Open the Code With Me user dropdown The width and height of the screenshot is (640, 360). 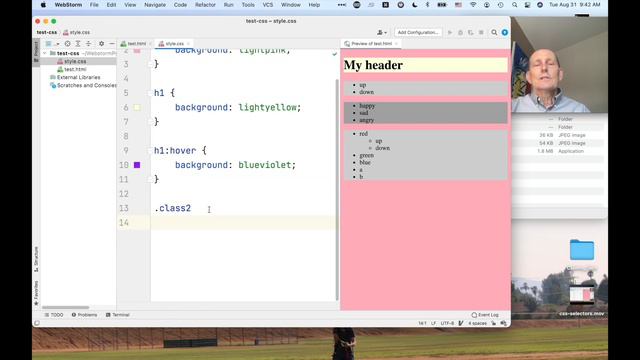pyautogui.click(x=382, y=32)
